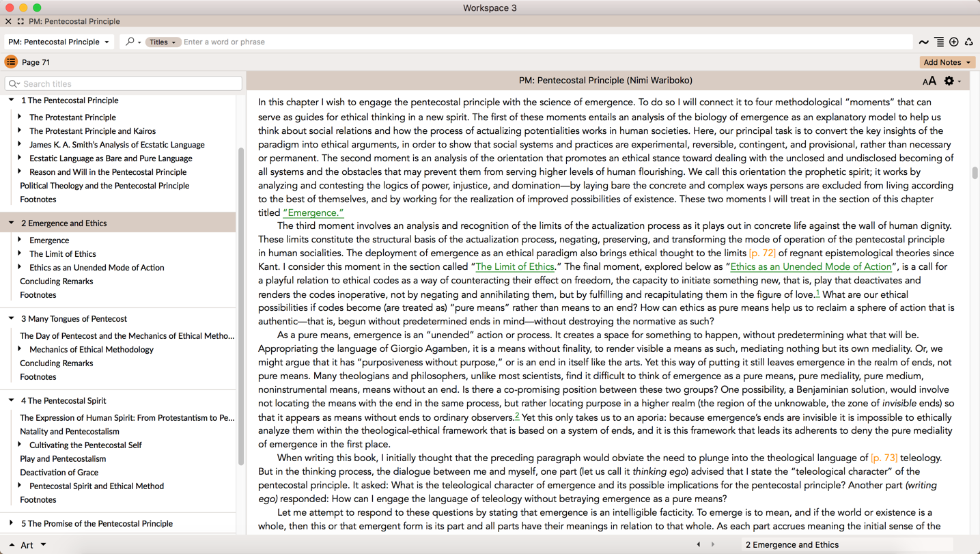Click the Search titles field
Viewport: 980px width, 554px height.
pyautogui.click(x=124, y=84)
